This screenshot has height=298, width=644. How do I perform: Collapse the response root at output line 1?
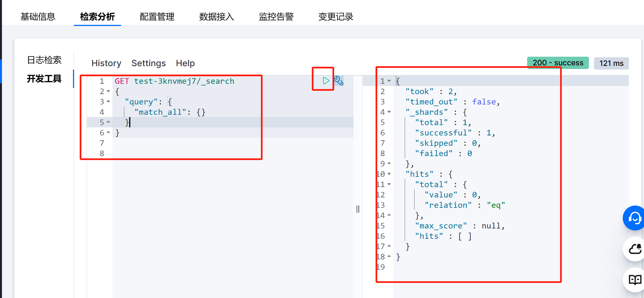(x=389, y=81)
